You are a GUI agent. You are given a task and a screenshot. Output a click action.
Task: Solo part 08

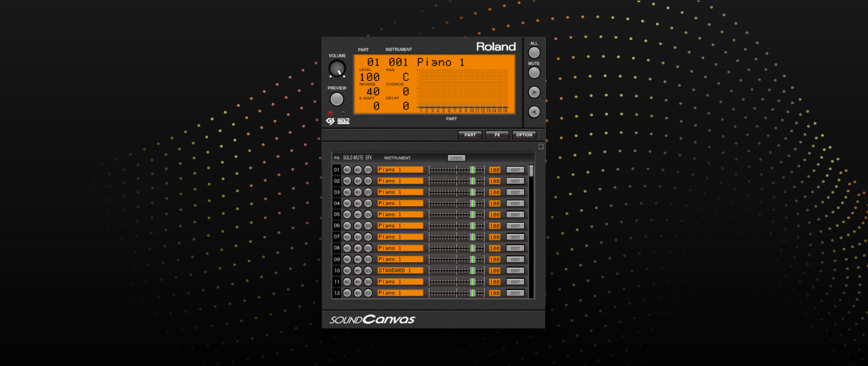pos(347,248)
